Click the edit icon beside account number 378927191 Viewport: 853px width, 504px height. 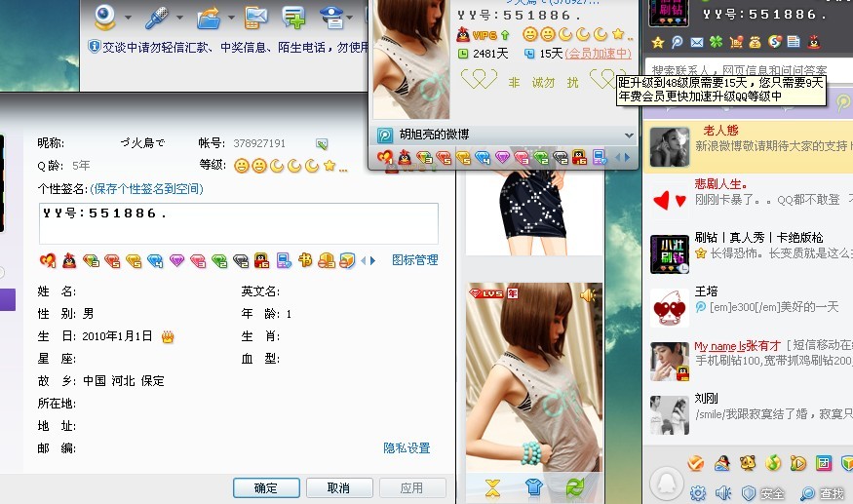coord(322,143)
